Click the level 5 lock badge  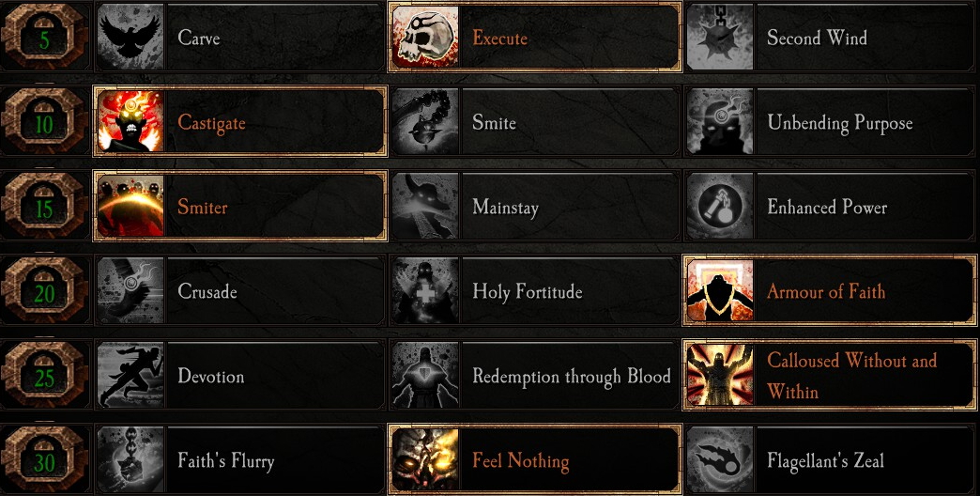pos(44,39)
